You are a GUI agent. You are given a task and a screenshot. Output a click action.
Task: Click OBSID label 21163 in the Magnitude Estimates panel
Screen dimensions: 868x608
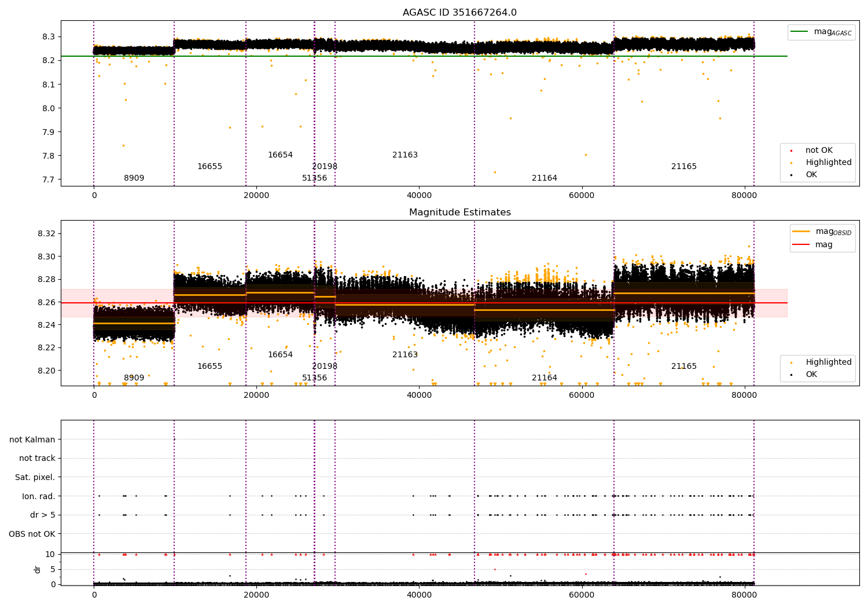405,355
